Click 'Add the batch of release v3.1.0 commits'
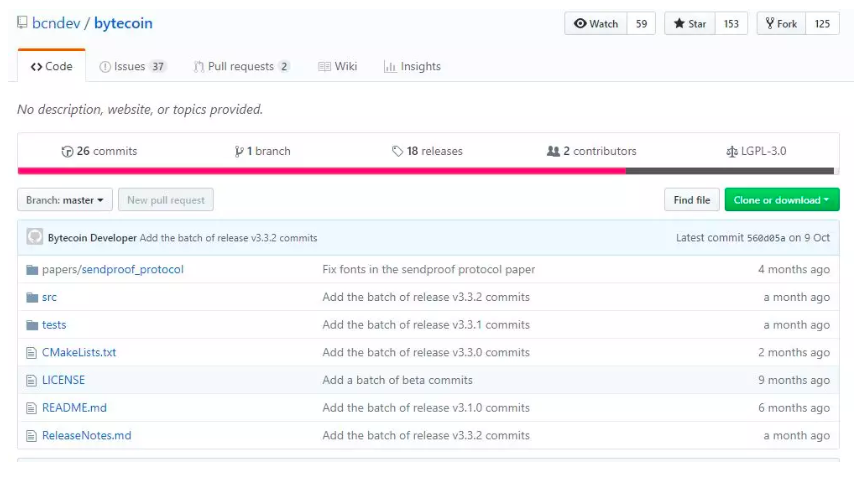Image resolution: width=865 pixels, height=484 pixels. pos(426,408)
